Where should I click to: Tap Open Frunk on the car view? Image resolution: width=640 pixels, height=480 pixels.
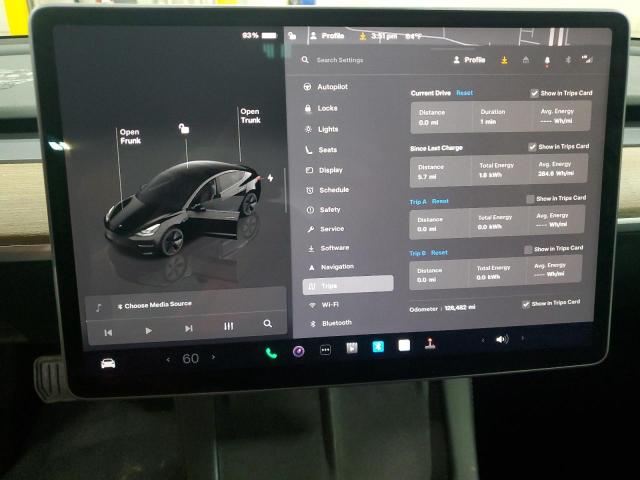130,136
